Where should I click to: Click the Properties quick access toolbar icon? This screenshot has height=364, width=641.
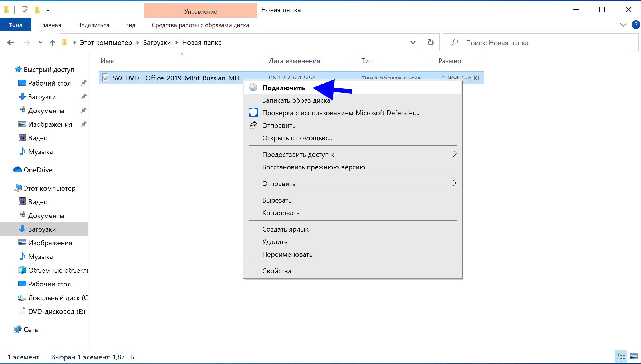tap(25, 10)
